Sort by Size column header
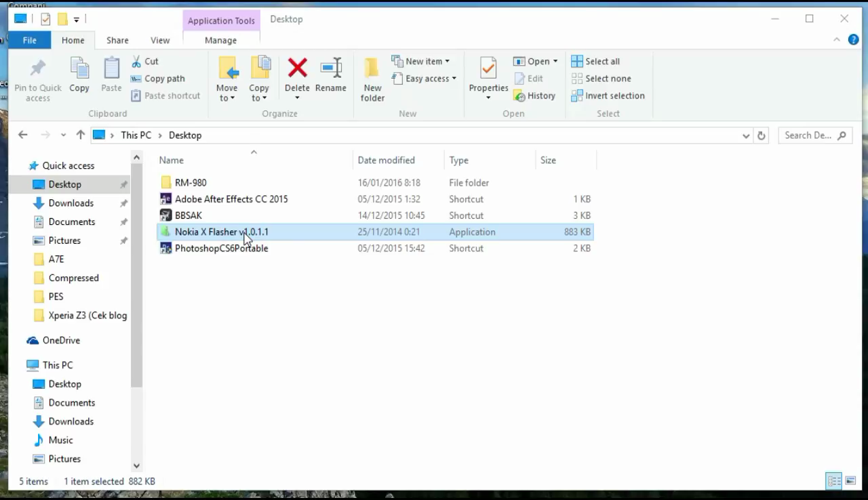 (x=566, y=160)
